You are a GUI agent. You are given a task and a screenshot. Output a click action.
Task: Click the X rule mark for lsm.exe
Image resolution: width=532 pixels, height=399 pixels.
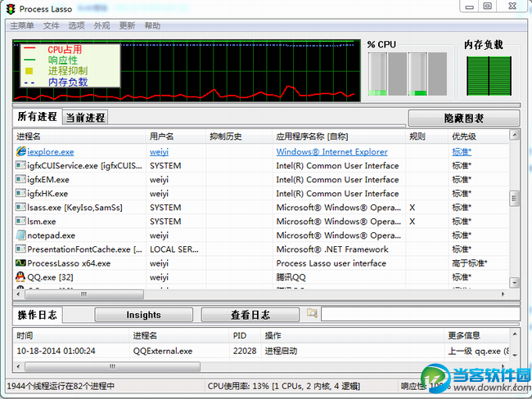click(x=413, y=222)
